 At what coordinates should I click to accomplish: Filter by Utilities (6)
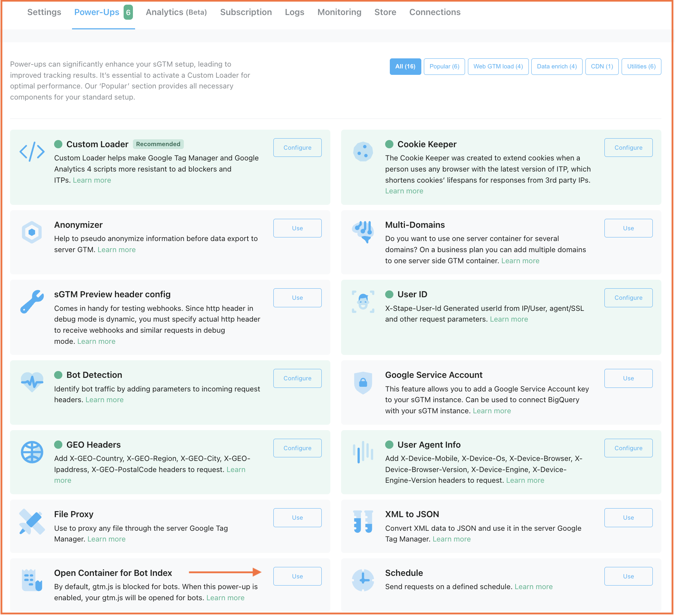(641, 67)
